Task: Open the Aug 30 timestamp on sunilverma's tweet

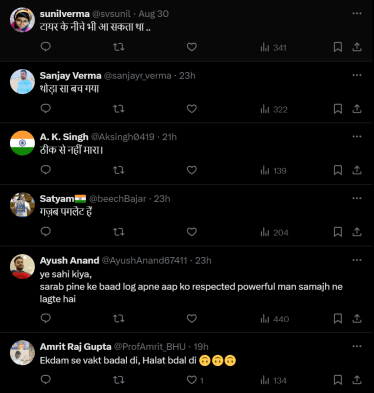Action: (154, 14)
